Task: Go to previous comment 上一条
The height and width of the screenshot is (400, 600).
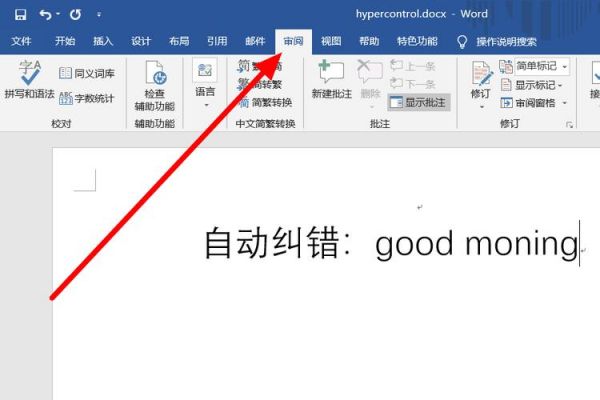Action: coord(412,66)
